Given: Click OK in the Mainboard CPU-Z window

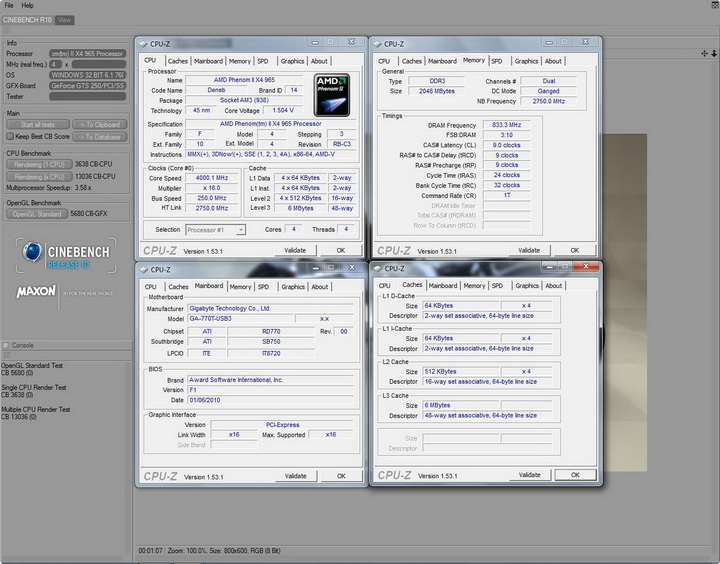Looking at the screenshot, I should point(341,476).
